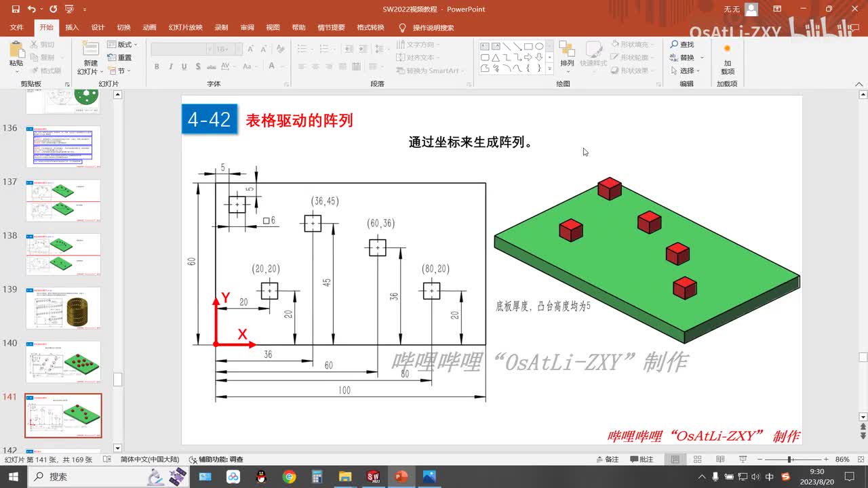
Task: Toggle Italic formatting
Action: click(x=171, y=66)
